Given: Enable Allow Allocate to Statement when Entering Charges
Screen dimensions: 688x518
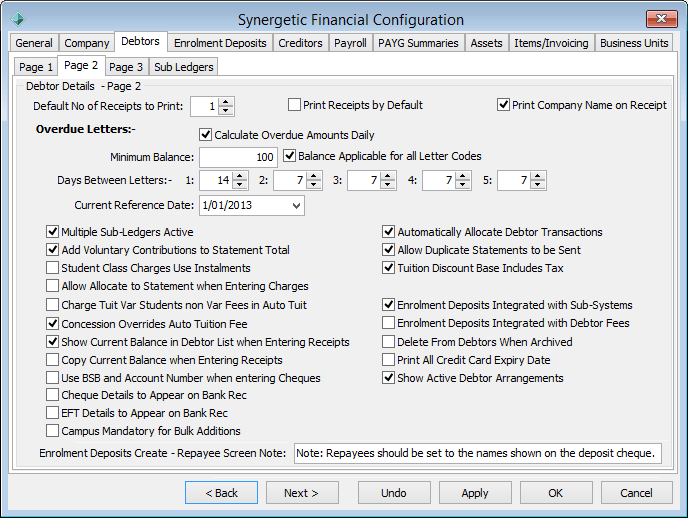Looking at the screenshot, I should (52, 286).
